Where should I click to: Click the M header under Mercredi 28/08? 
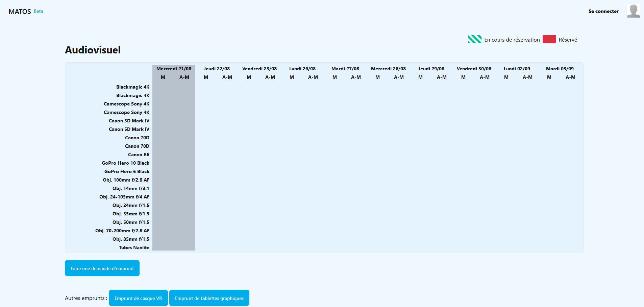(377, 77)
